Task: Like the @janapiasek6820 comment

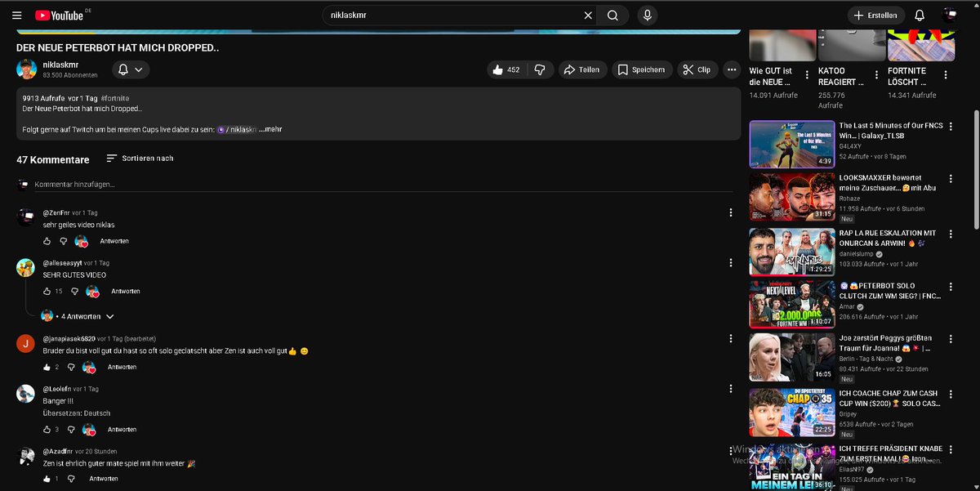Action: 47,367
